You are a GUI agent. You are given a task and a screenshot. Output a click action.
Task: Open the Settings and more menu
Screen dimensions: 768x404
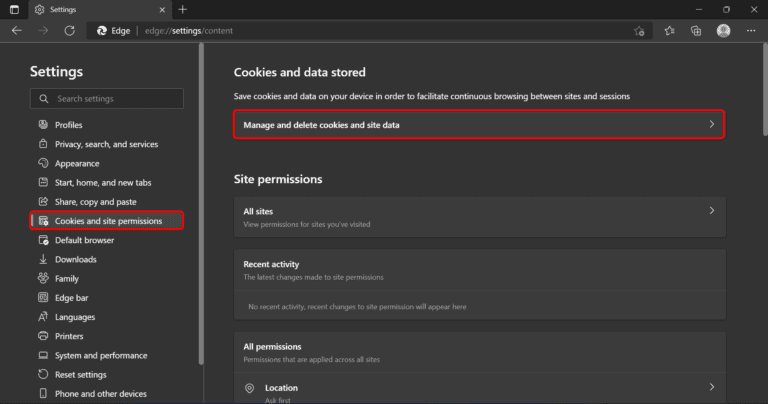[751, 31]
